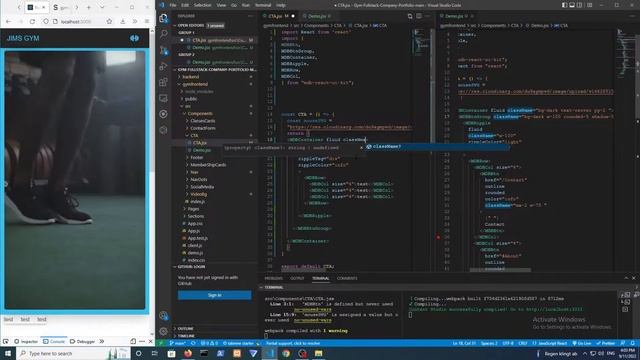Open the Terminal menu
Screen dimensions: 640x360
click(263, 5)
